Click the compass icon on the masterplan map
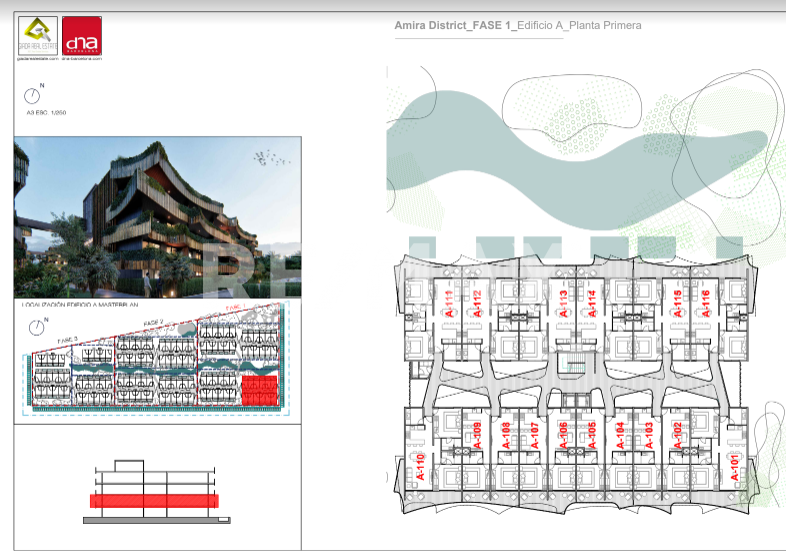Viewport: 786px width, 552px height. [37, 327]
